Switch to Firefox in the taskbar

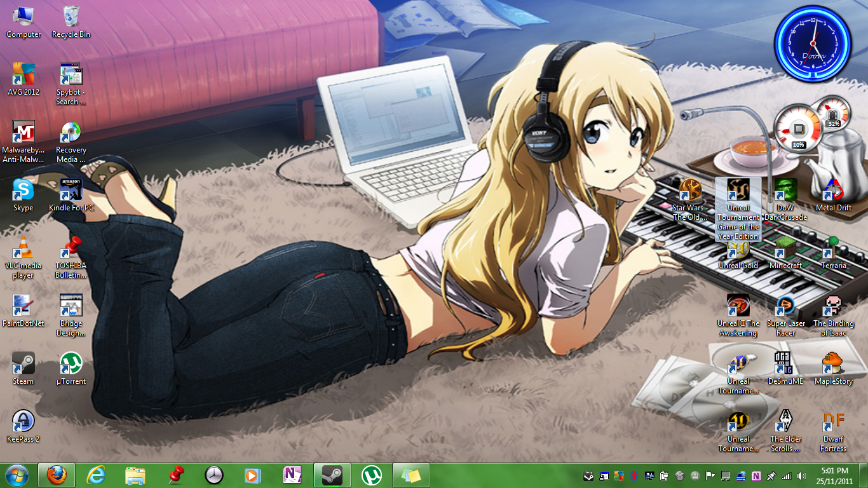click(57, 475)
